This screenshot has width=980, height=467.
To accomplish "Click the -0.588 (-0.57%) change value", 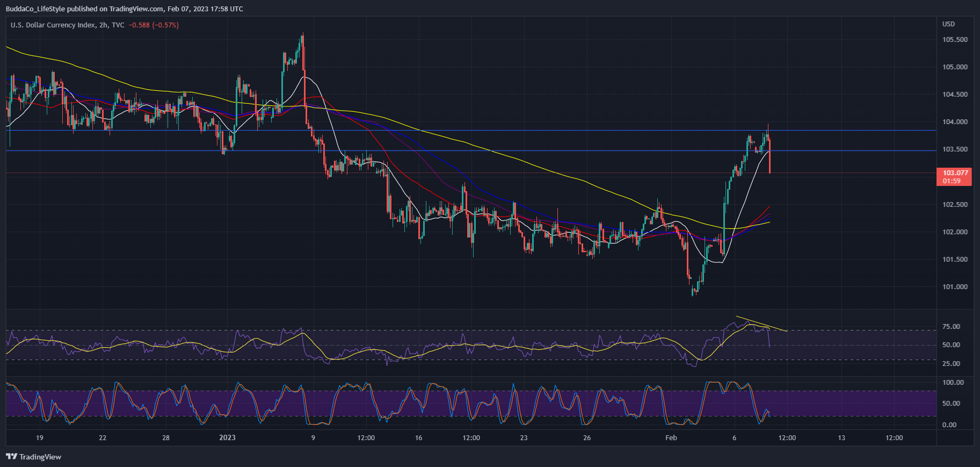I will pos(154,25).
